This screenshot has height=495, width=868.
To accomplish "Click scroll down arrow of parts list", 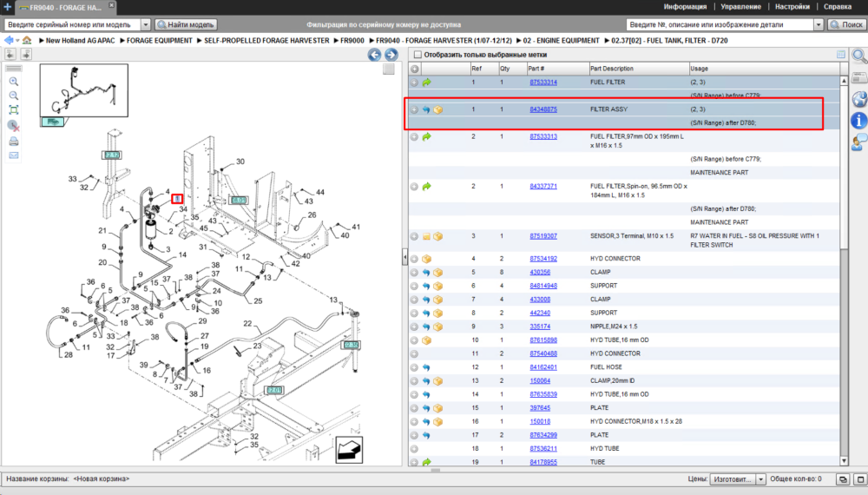I will [x=844, y=460].
